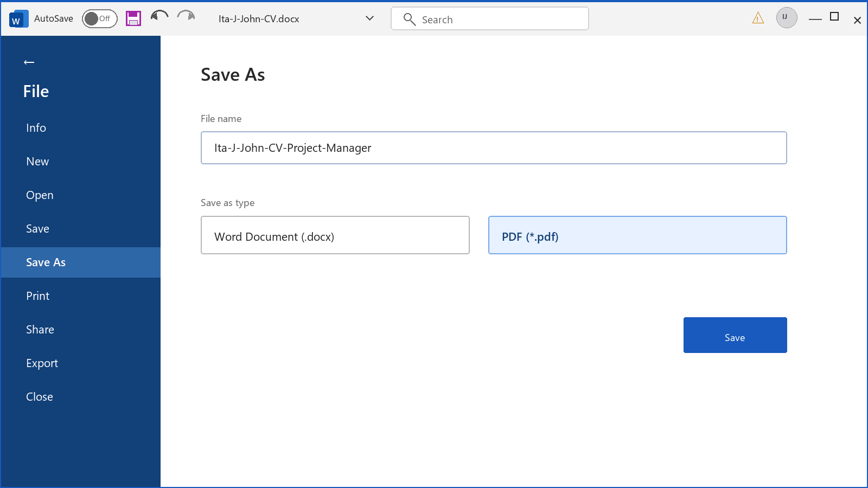Click the redo arrow icon

point(186,16)
